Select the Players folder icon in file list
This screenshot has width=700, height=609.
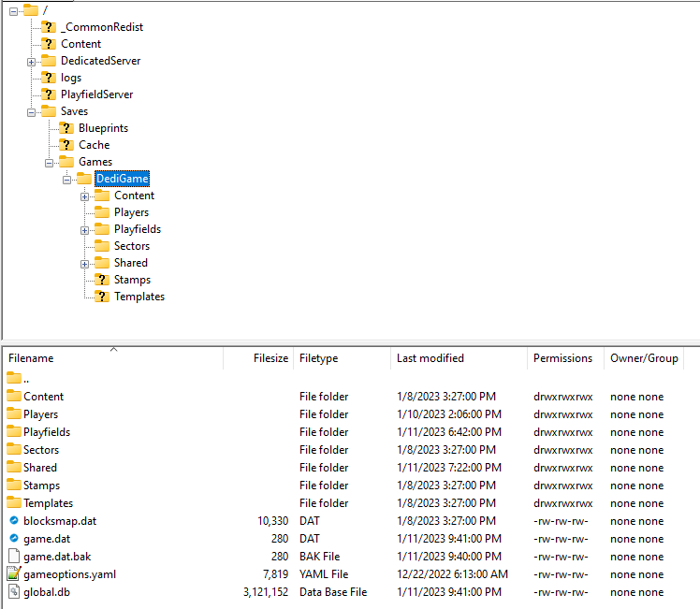coord(14,413)
